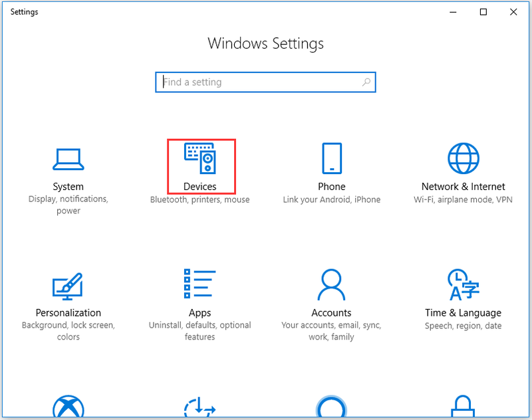Select the Apps label
This screenshot has height=420, width=532.
tap(200, 313)
